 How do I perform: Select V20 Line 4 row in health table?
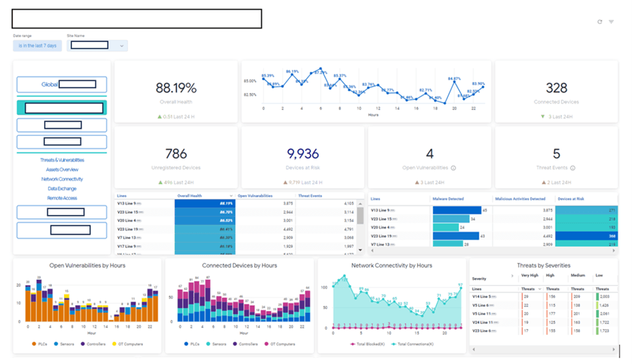235,221
